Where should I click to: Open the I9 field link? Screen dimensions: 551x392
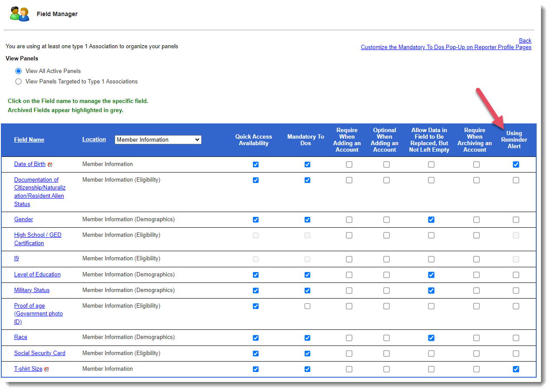17,258
